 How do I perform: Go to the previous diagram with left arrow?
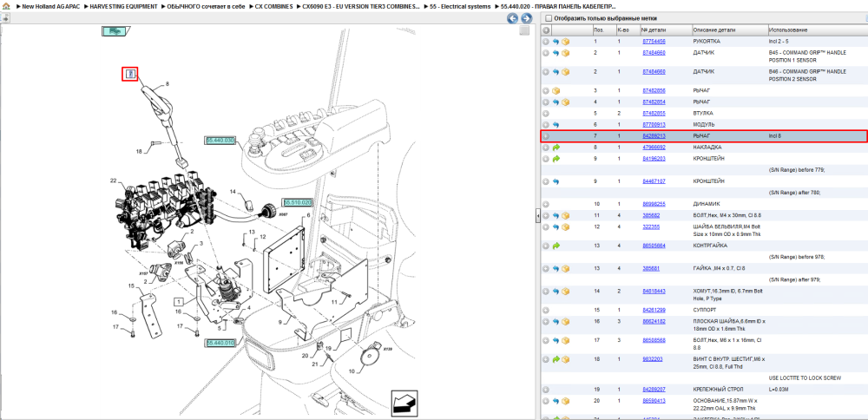tap(513, 18)
